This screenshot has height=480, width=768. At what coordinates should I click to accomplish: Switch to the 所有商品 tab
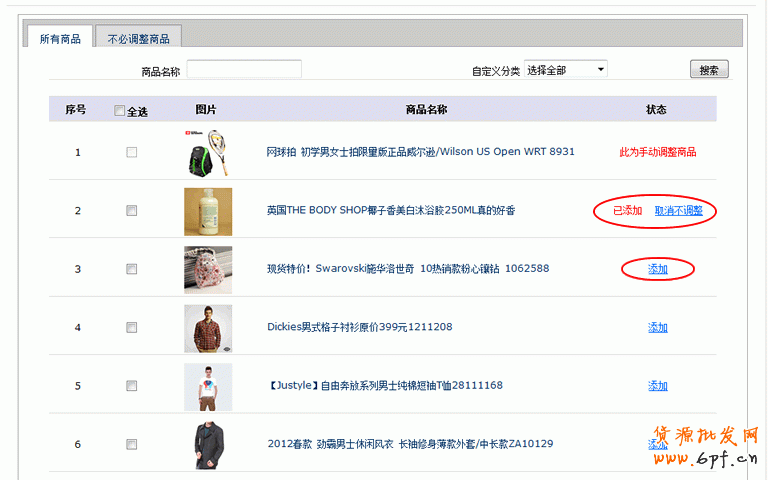pyautogui.click(x=60, y=39)
